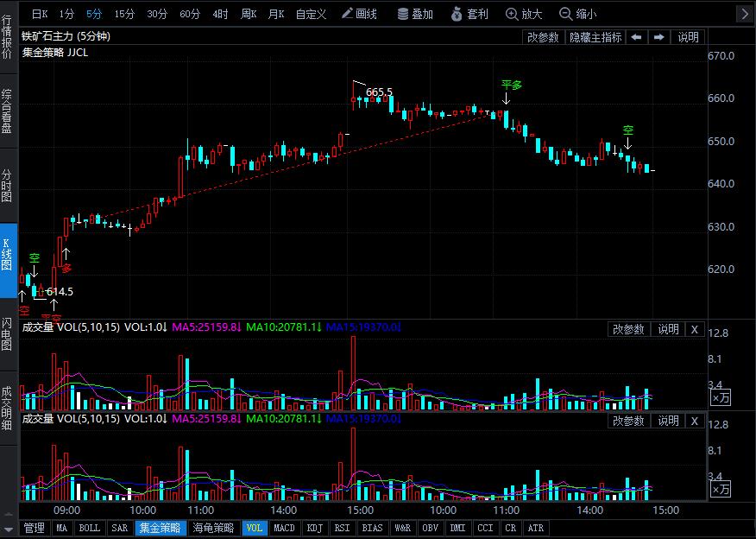Select the W&R indicator tab
This screenshot has width=756, height=539.
402,528
